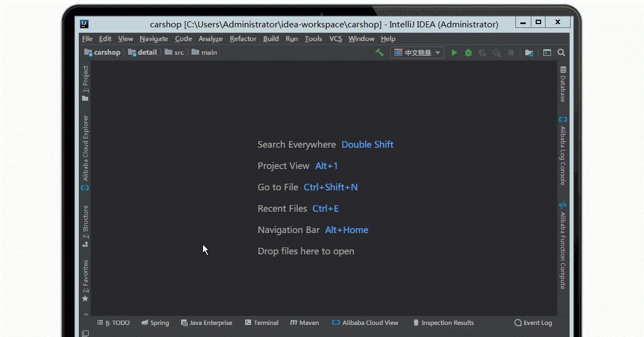Click the Alt+1 shortcut hint text

[x=327, y=166]
